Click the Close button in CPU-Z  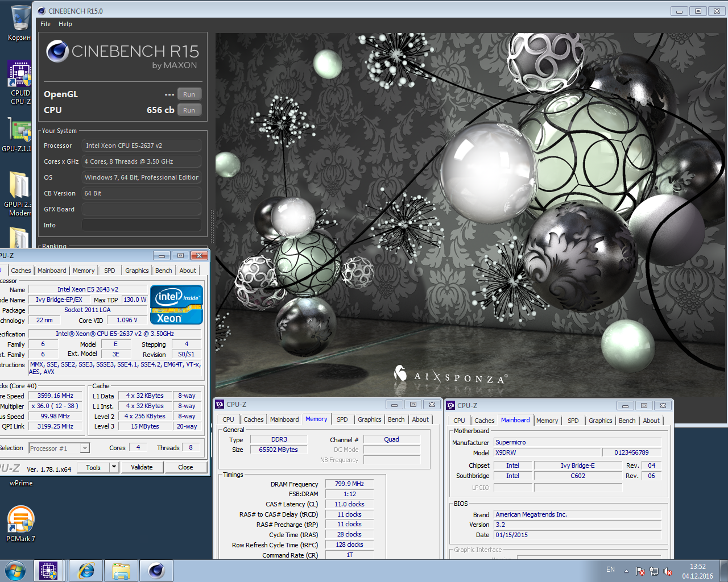(x=185, y=467)
